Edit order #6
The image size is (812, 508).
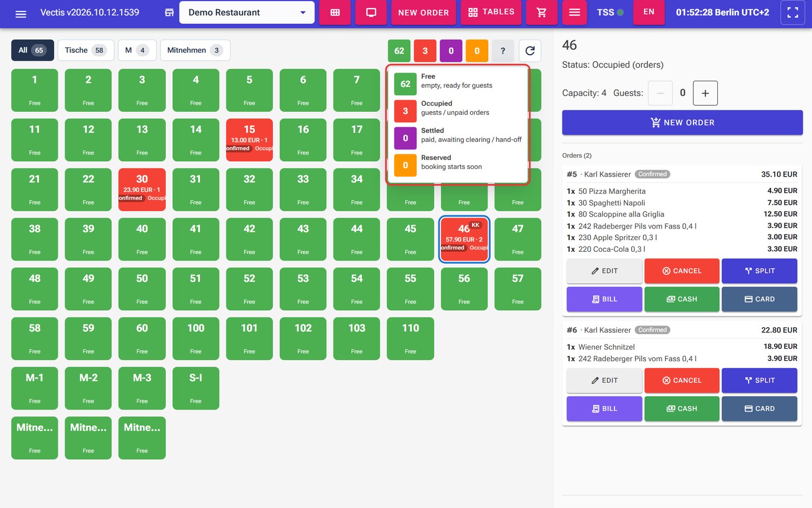pyautogui.click(x=604, y=380)
